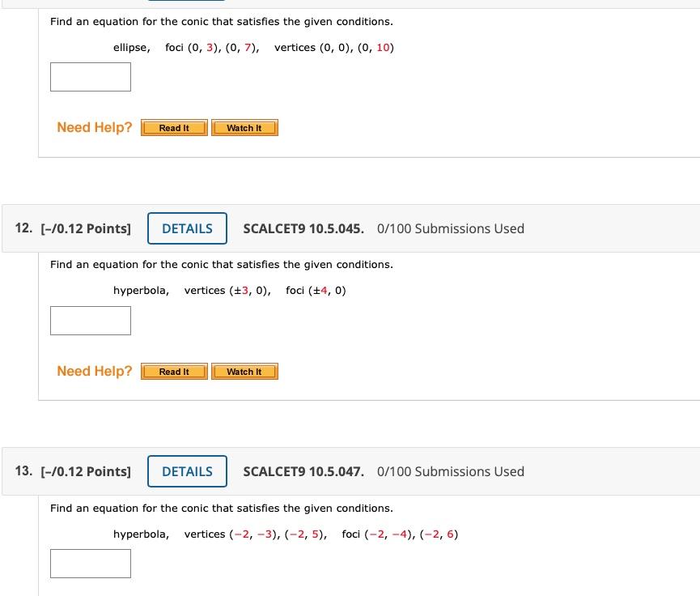
Task: Click Read It for the ellipse problem
Action: coord(173,127)
